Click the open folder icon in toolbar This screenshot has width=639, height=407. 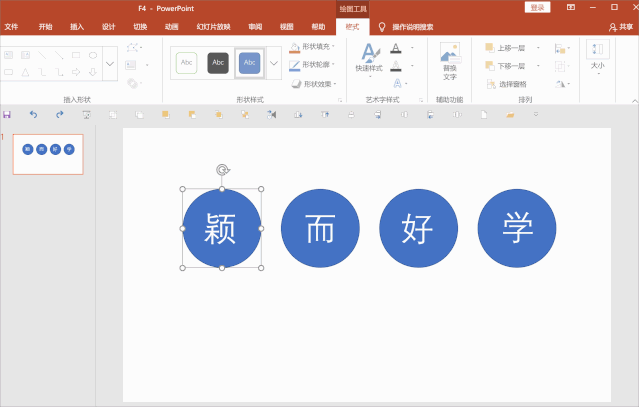tap(510, 115)
